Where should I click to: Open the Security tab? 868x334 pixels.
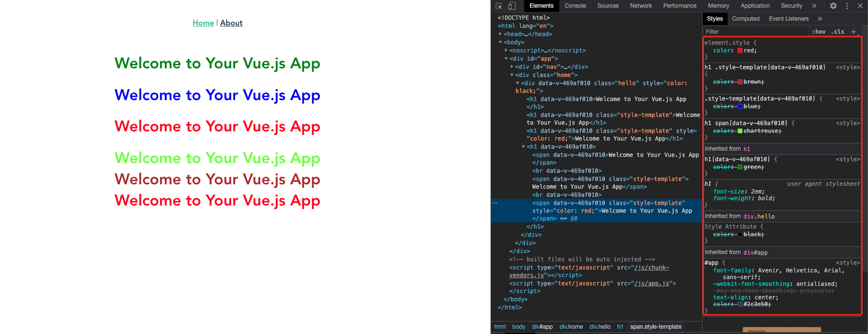pos(792,6)
